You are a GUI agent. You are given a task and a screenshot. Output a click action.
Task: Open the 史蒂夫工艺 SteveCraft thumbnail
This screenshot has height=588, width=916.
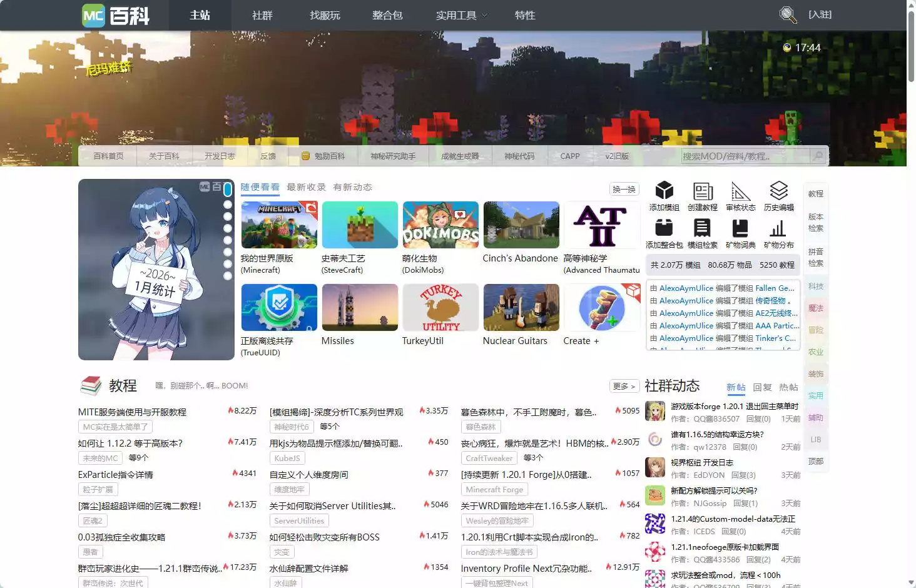[360, 225]
